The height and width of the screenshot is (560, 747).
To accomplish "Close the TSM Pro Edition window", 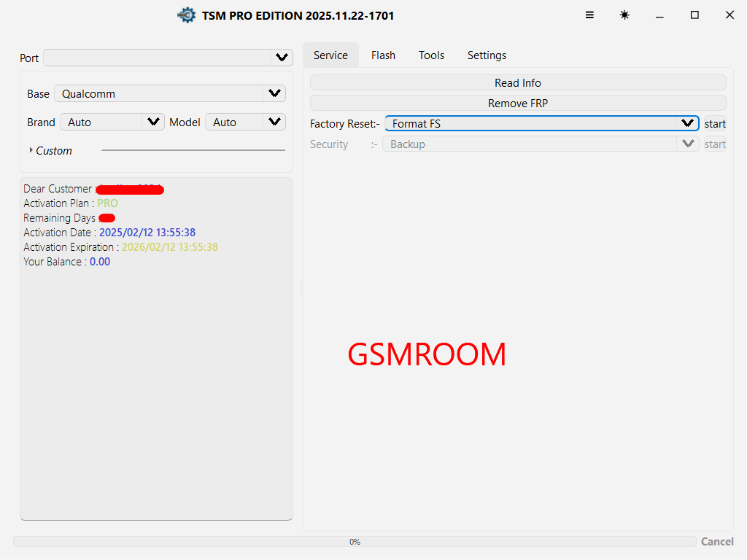I will 729,15.
